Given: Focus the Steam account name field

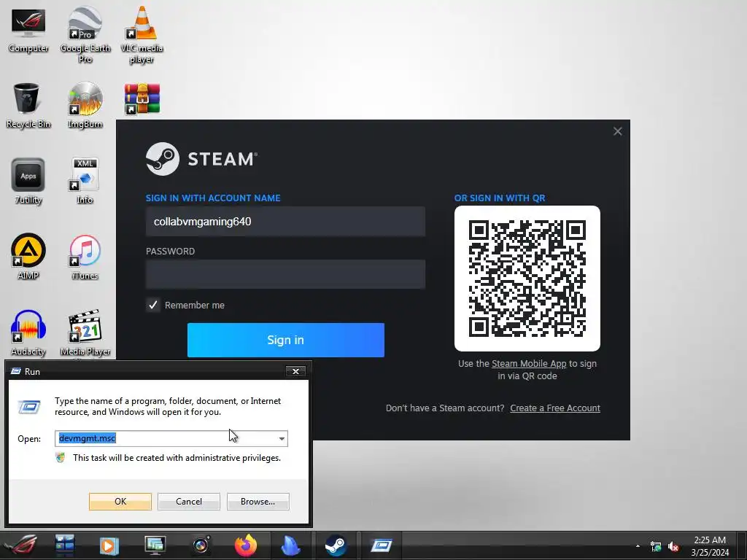Looking at the screenshot, I should (x=285, y=222).
